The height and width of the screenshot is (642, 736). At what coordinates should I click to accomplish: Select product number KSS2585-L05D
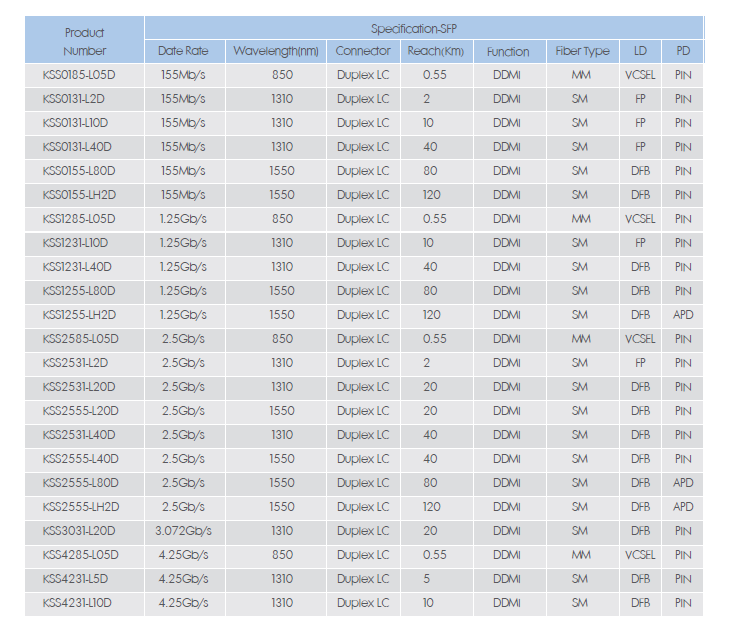(x=80, y=339)
